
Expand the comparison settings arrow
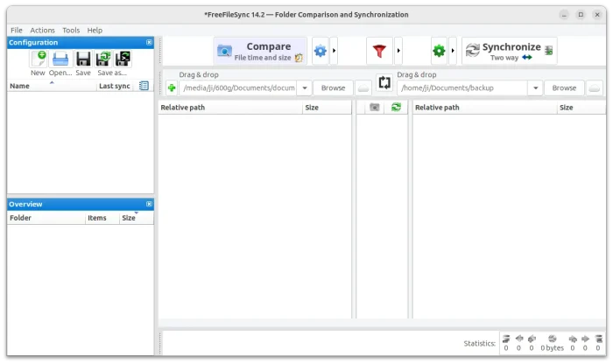coord(334,51)
